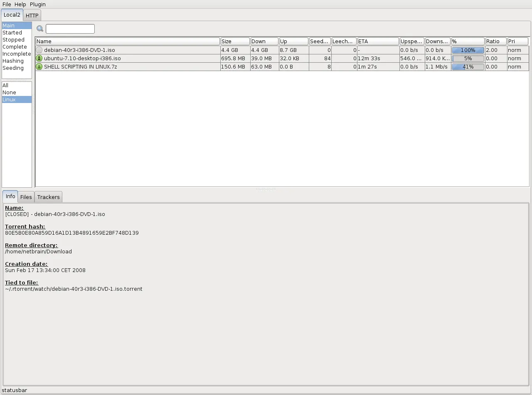Open the Trackers tab
Image resolution: width=532 pixels, height=395 pixels.
(48, 197)
